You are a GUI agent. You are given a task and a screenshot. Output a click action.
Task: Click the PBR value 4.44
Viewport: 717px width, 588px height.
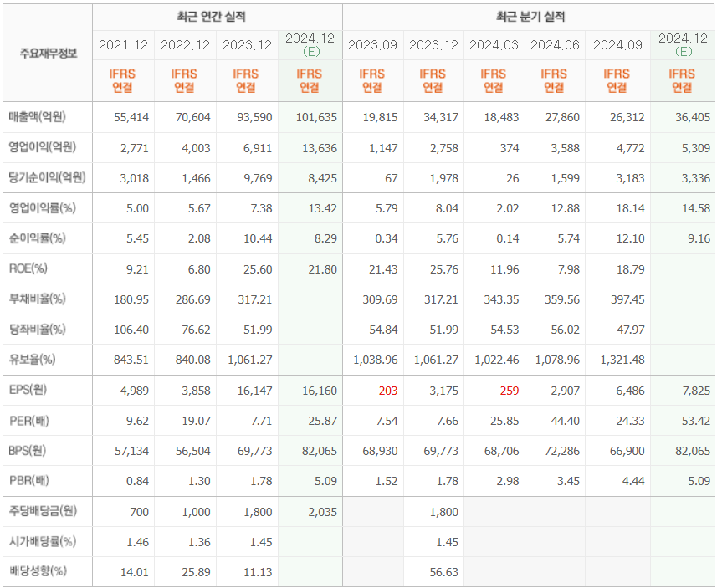coord(633,482)
